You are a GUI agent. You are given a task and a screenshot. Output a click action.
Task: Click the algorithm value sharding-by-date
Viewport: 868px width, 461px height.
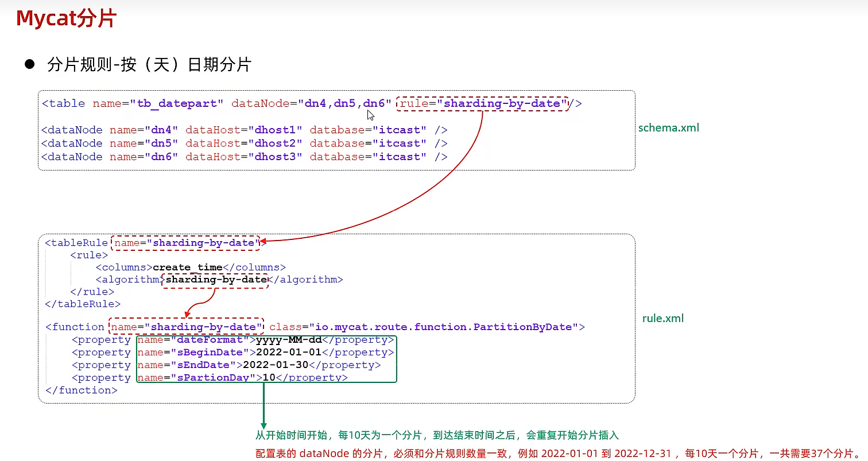tap(216, 280)
